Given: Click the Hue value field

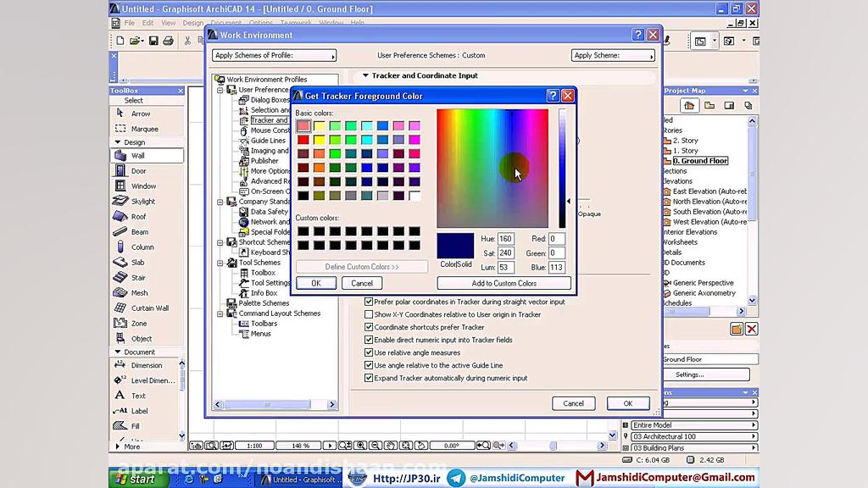Looking at the screenshot, I should (x=505, y=239).
